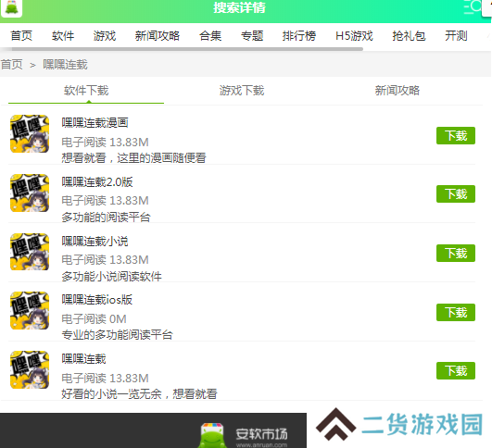This screenshot has width=492, height=448.
Task: Open the search icon in top-right header
Action: click(473, 6)
